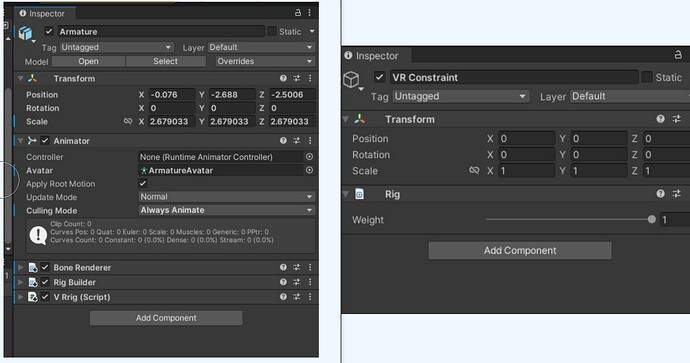Open Rig component presets icon
This screenshot has width=690, height=363.
tap(677, 194)
